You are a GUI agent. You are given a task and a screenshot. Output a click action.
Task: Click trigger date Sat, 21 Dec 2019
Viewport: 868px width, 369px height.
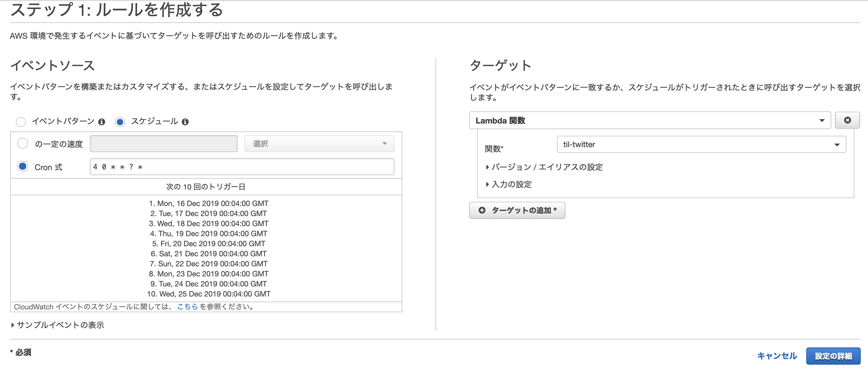(209, 254)
